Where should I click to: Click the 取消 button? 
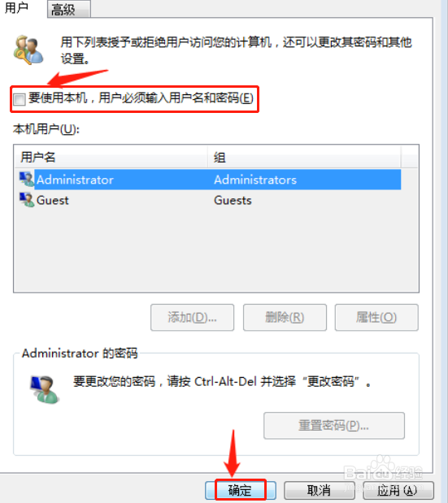coord(320,490)
